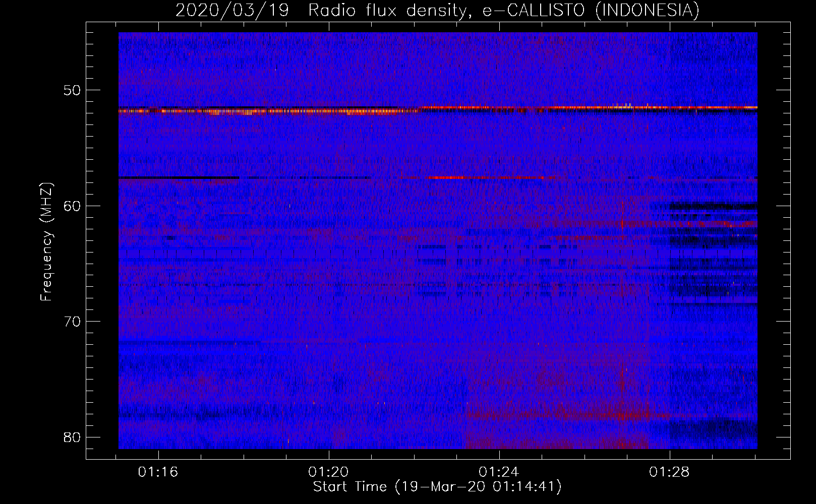Viewport: 816px width, 504px height.
Task: Select the 01:24 time axis tick label
Action: [x=499, y=472]
